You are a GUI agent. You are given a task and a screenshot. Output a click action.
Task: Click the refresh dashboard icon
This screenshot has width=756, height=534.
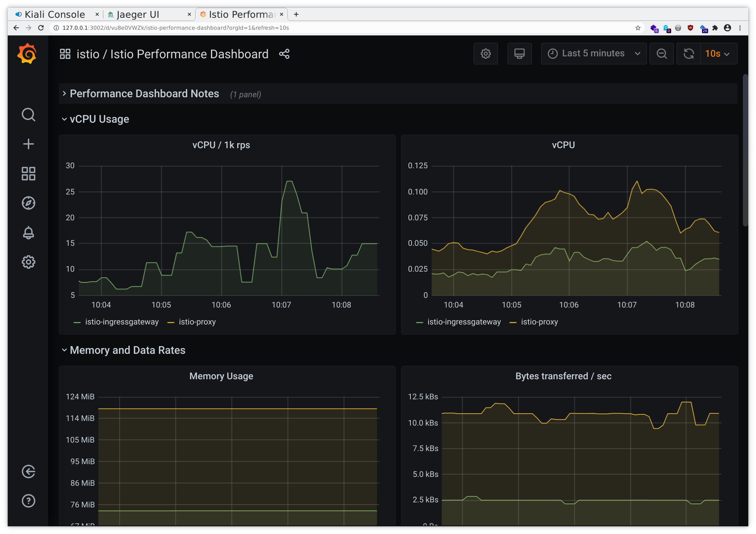[688, 54]
